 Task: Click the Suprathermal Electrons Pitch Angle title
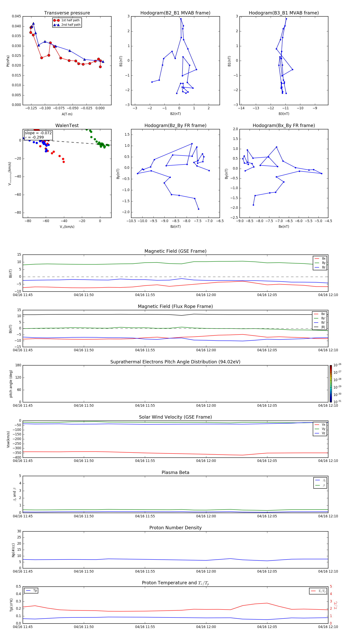coord(175,362)
